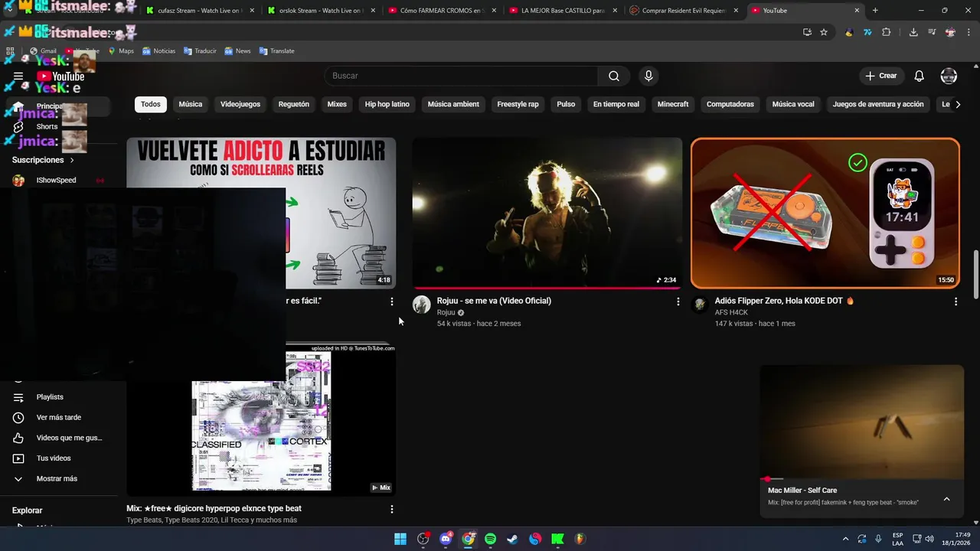Image resolution: width=980 pixels, height=551 pixels.
Task: Open options for Adiós Flipper Zero video
Action: coord(955,302)
